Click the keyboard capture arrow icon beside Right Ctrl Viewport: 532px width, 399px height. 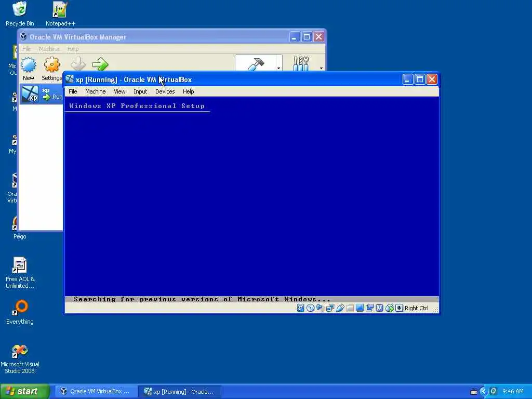click(x=400, y=308)
